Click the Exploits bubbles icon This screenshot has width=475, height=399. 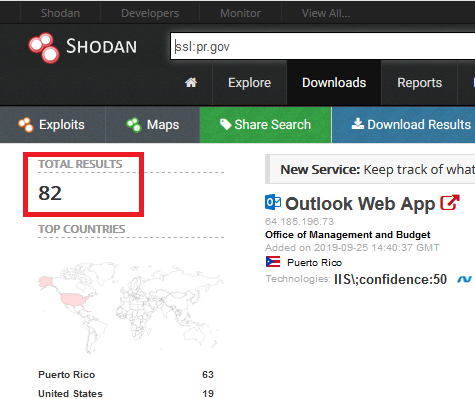click(26, 125)
